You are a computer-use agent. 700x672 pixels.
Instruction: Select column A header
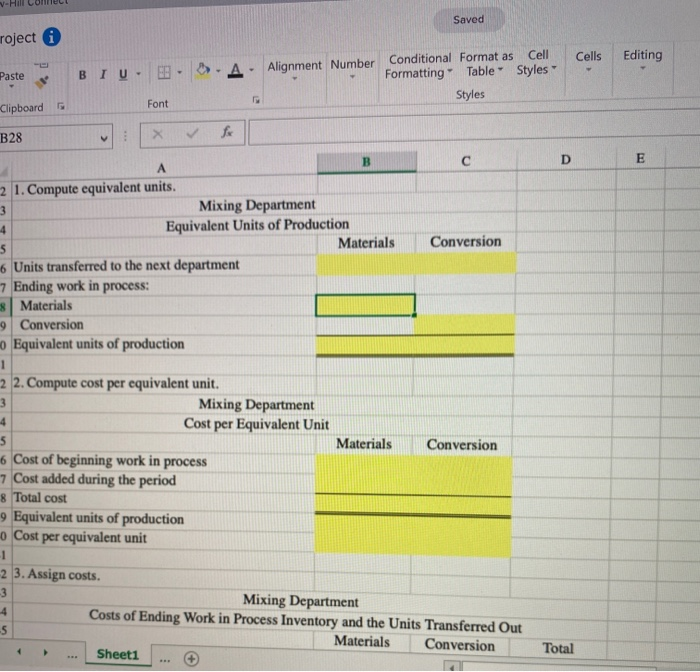point(162,168)
